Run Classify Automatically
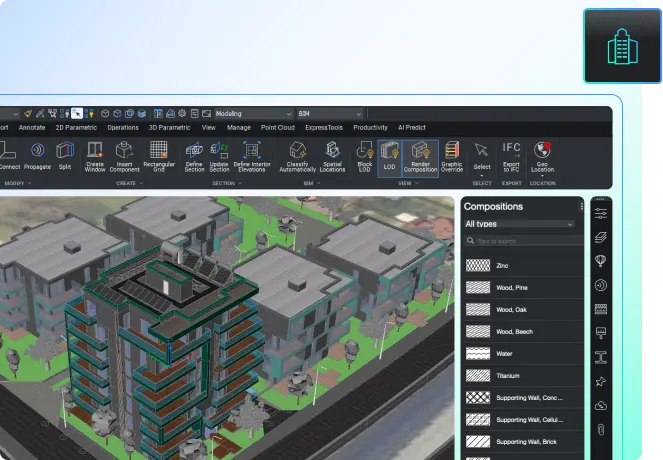 tap(298, 156)
